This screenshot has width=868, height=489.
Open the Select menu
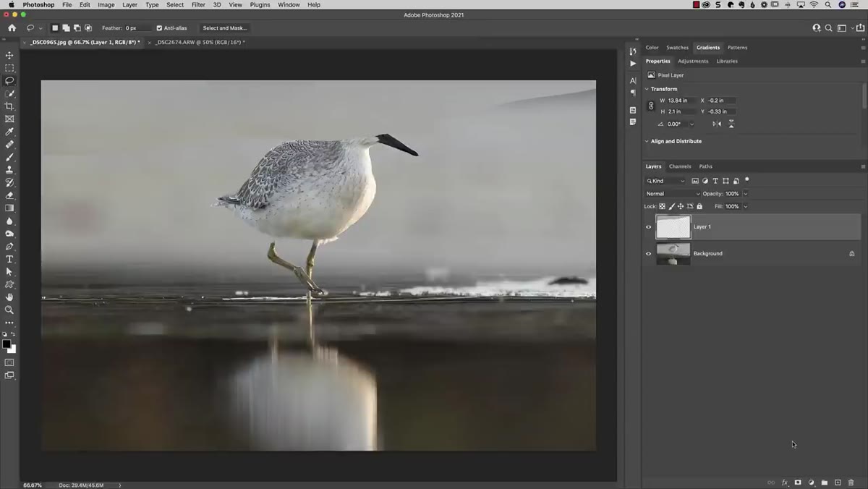point(175,4)
